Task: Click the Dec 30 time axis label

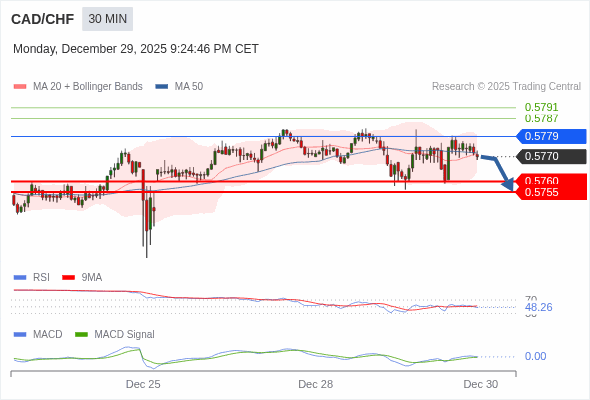Action: (x=481, y=384)
